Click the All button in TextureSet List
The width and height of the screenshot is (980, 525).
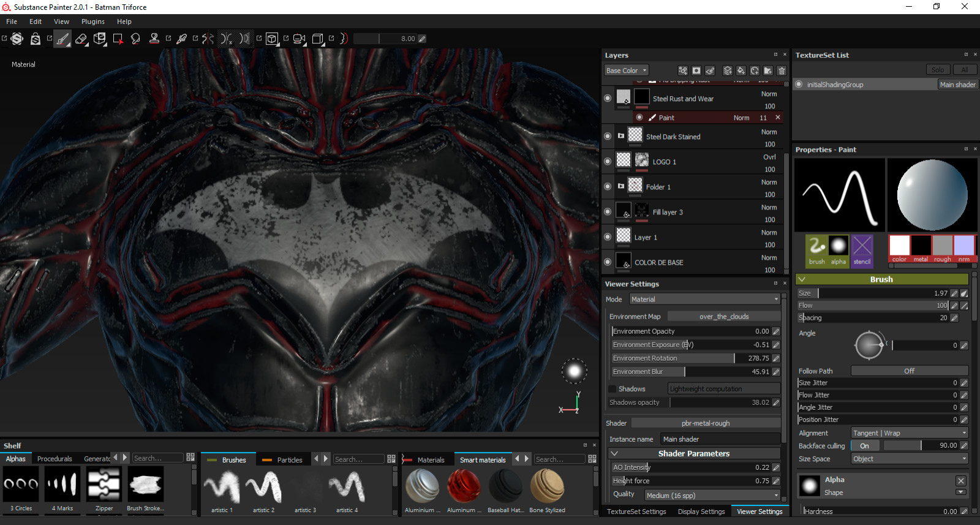tap(965, 70)
